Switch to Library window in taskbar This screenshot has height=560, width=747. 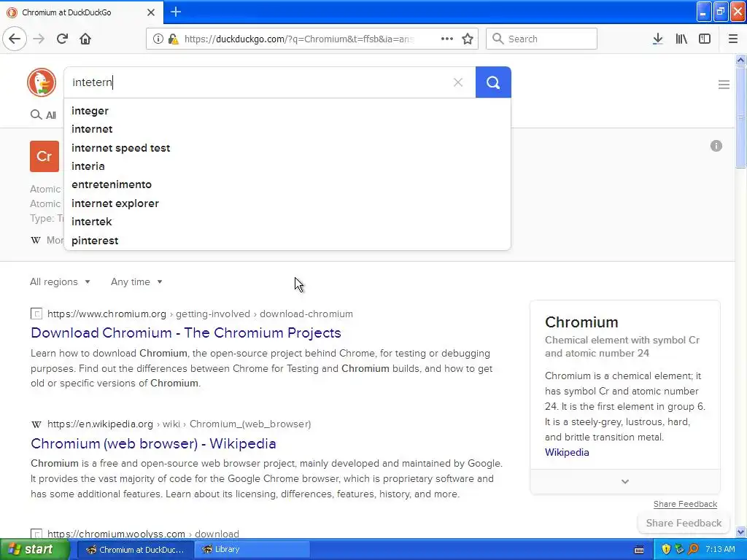pos(252,550)
